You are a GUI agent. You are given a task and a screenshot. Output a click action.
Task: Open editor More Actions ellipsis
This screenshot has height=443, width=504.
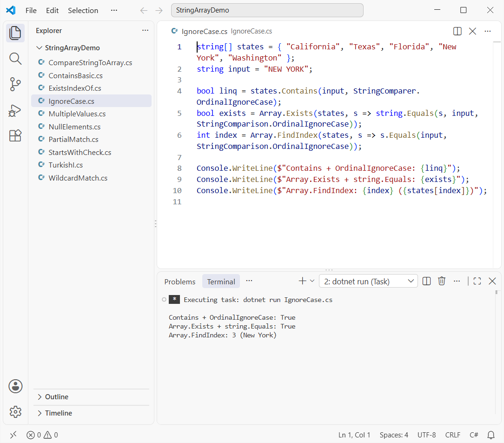[x=488, y=31]
